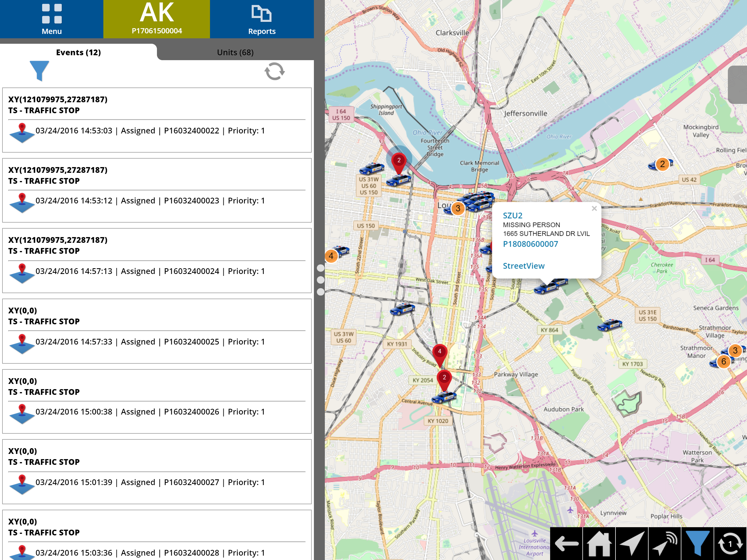Open the map filter funnel button
This screenshot has height=560, width=747.
click(697, 543)
